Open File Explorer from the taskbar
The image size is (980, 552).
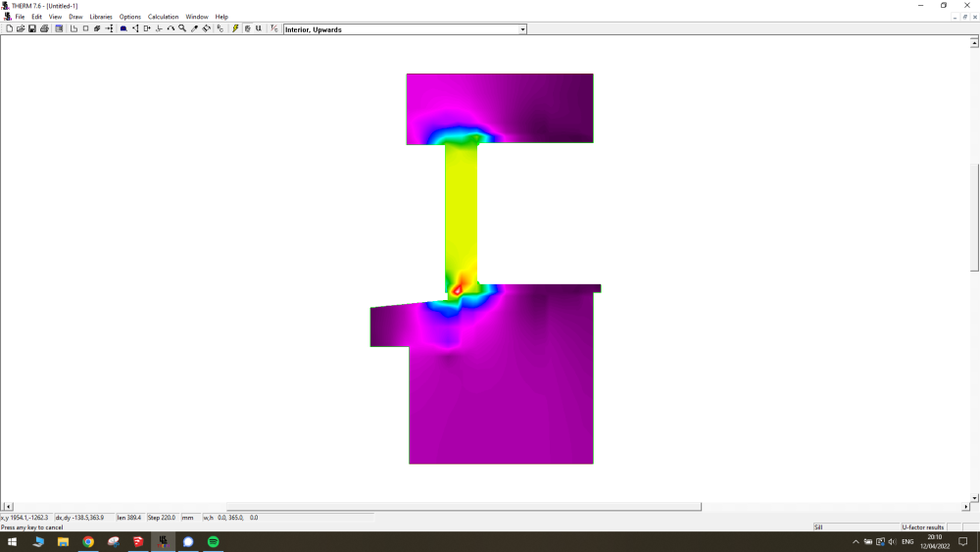click(x=63, y=542)
